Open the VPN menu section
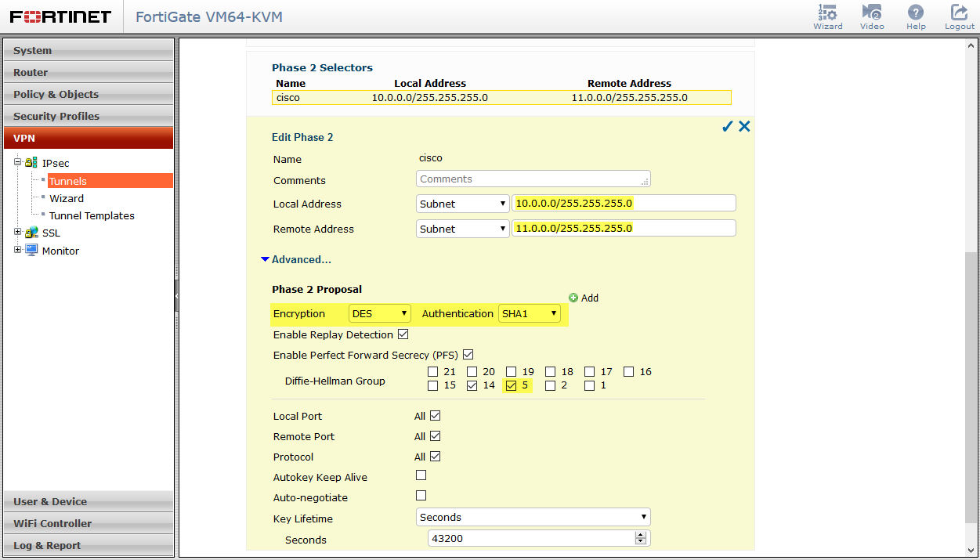The width and height of the screenshot is (980, 560). (89, 138)
